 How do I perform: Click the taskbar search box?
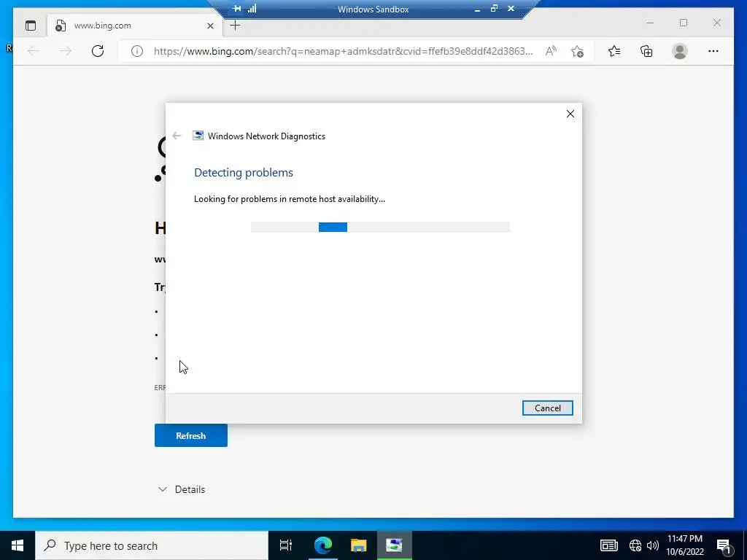[x=152, y=545]
